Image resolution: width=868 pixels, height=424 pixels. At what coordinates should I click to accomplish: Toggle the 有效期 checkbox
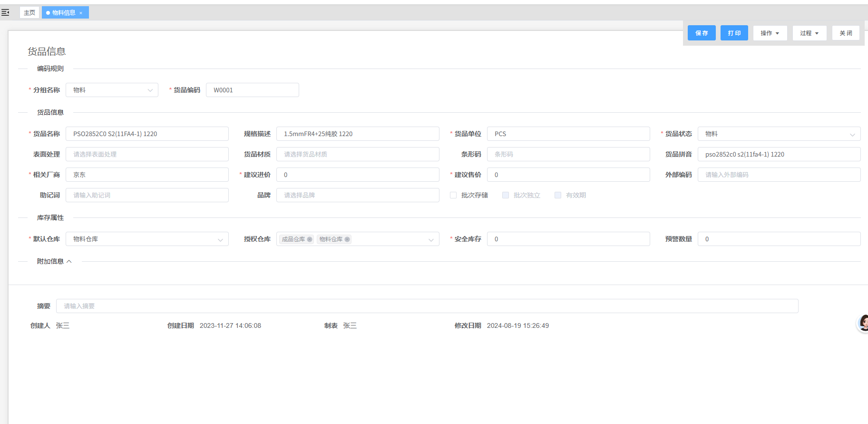(x=558, y=195)
